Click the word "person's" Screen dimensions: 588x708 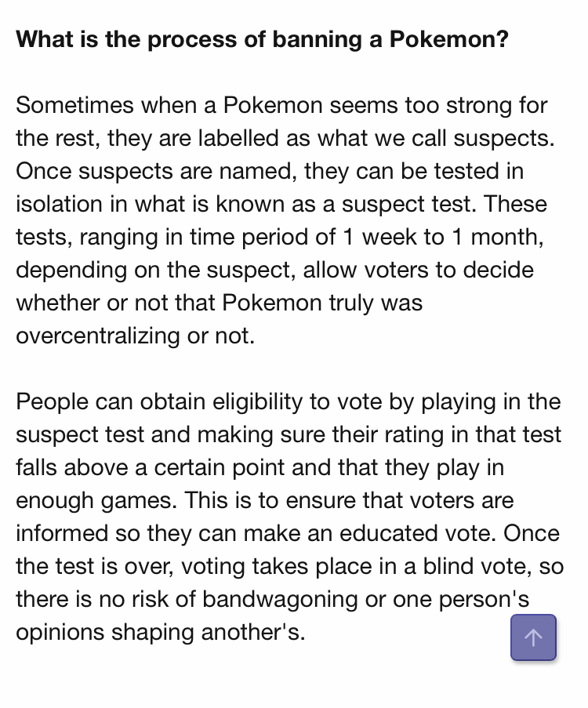point(484,600)
